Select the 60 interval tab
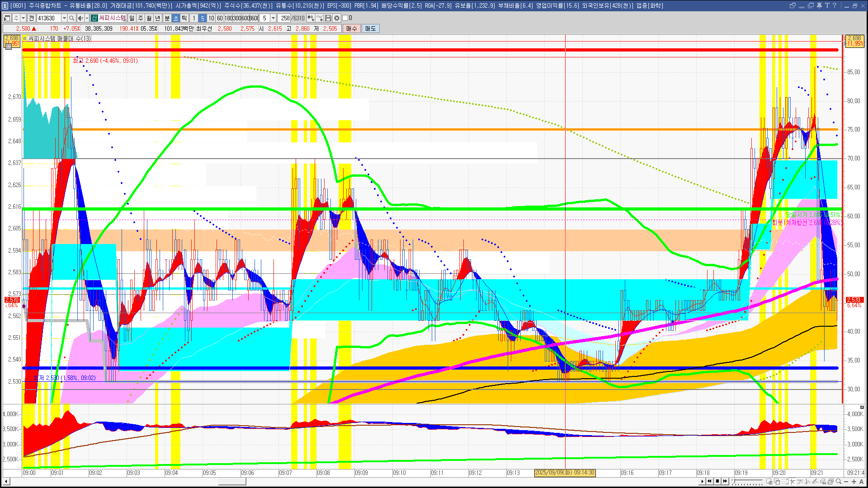868x488 pixels. [220, 18]
